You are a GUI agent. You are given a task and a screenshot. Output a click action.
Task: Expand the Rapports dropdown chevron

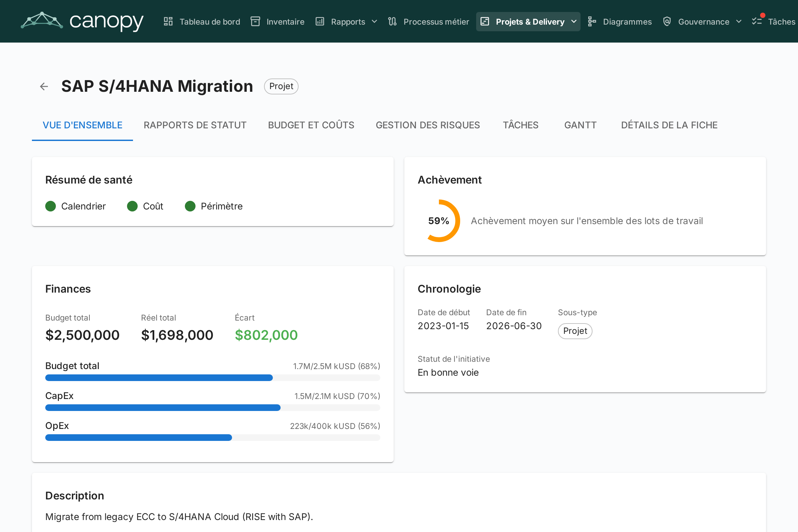coord(374,22)
